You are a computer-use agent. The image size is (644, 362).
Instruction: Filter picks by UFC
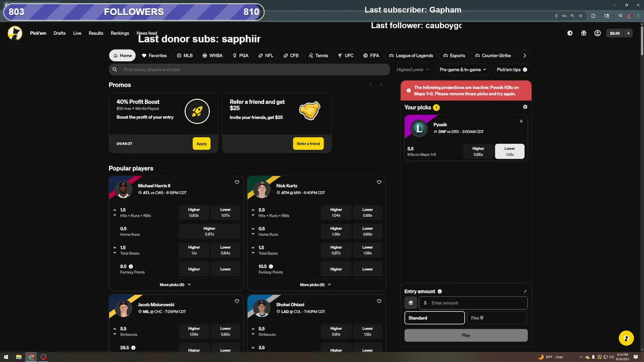(x=346, y=55)
